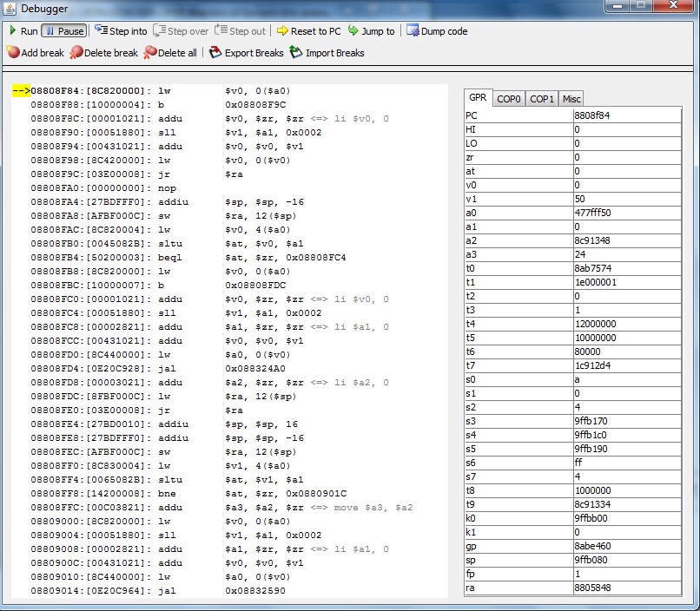The image size is (700, 611).
Task: Click the Import Breaks button
Action: click(x=327, y=53)
